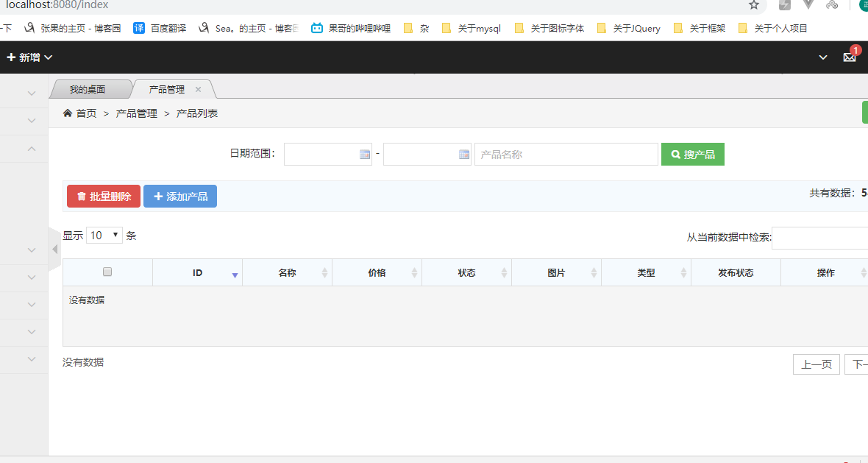Click the 上一页 pagination button
Viewport: 868px width, 463px height.
point(817,364)
